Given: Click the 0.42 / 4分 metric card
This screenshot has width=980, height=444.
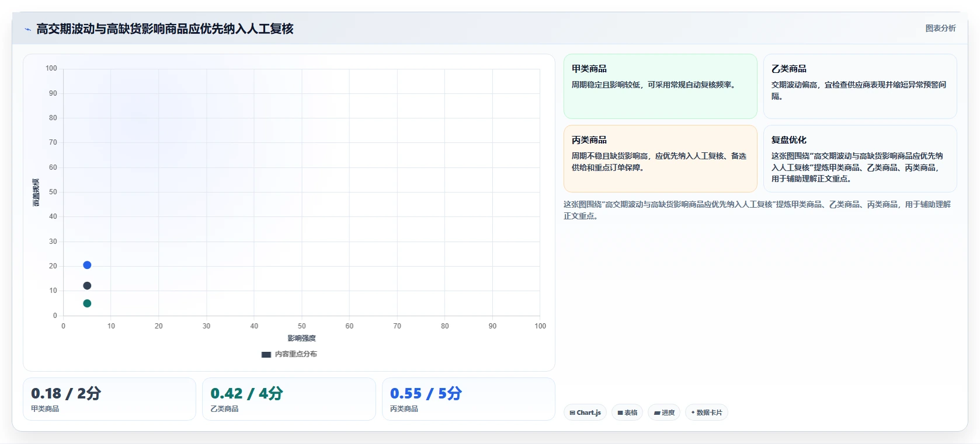Looking at the screenshot, I should point(289,399).
